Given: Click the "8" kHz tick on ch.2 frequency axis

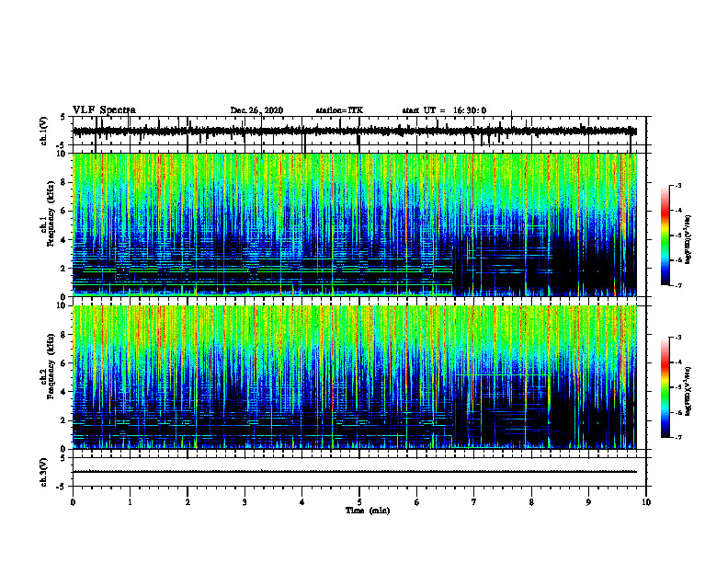Looking at the screenshot, I should pyautogui.click(x=63, y=335).
